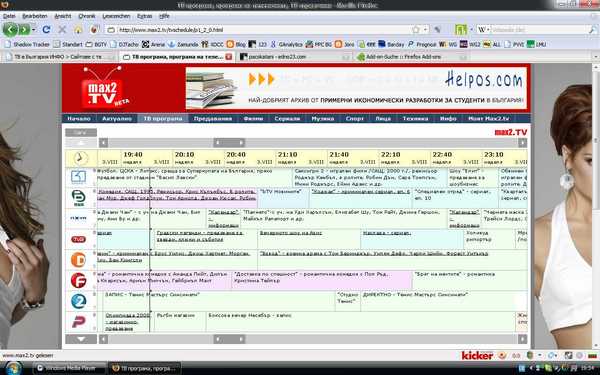Open Музика in site navigation
The width and height of the screenshot is (600, 375).
(x=323, y=119)
